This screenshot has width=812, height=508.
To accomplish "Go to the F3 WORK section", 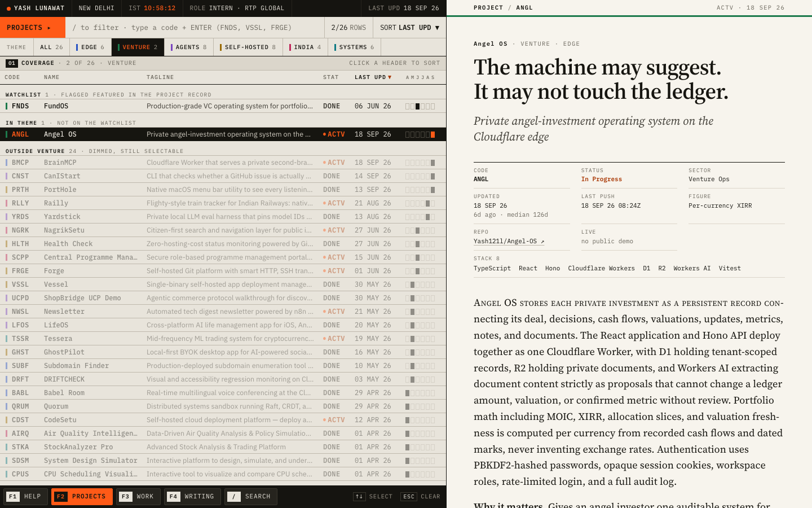I will [x=138, y=497].
